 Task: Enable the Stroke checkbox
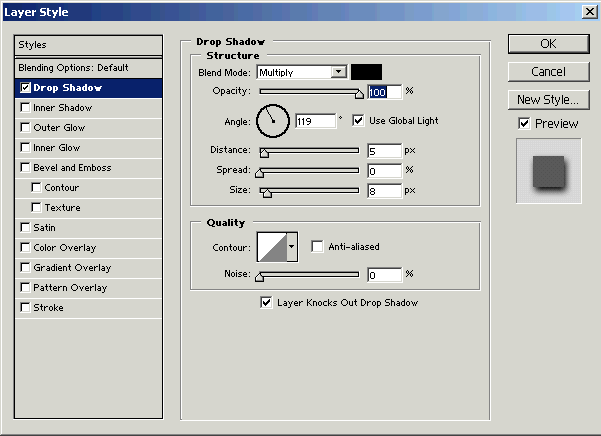click(25, 307)
